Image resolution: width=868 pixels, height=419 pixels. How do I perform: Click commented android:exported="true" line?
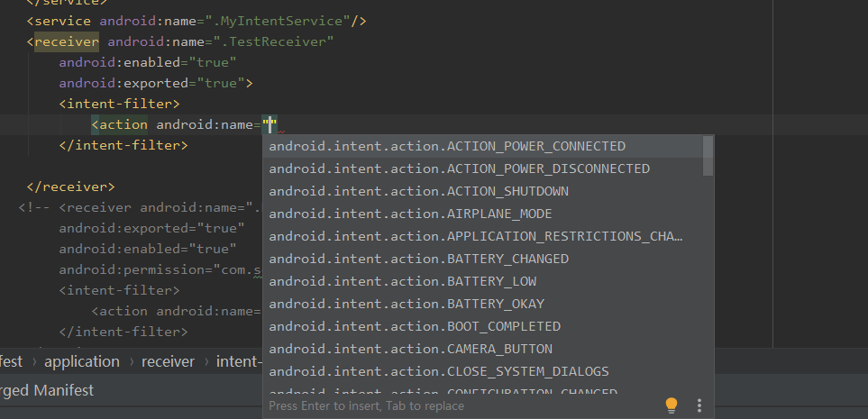151,229
